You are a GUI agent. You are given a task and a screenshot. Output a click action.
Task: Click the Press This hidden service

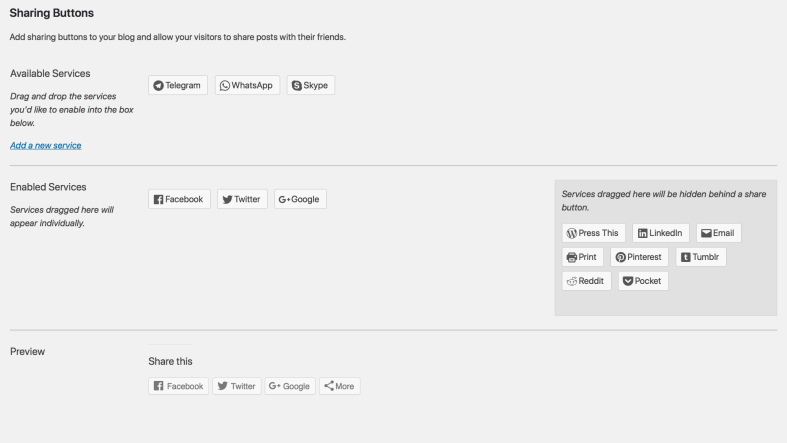click(593, 233)
